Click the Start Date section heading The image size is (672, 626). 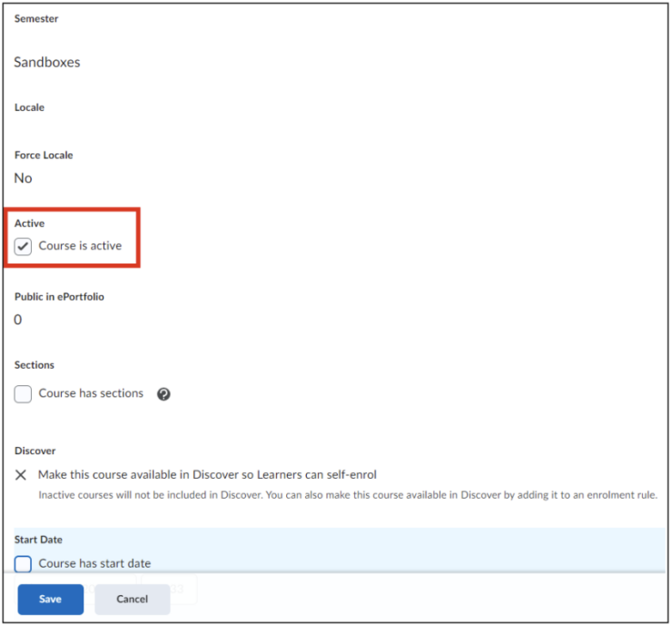pos(38,541)
